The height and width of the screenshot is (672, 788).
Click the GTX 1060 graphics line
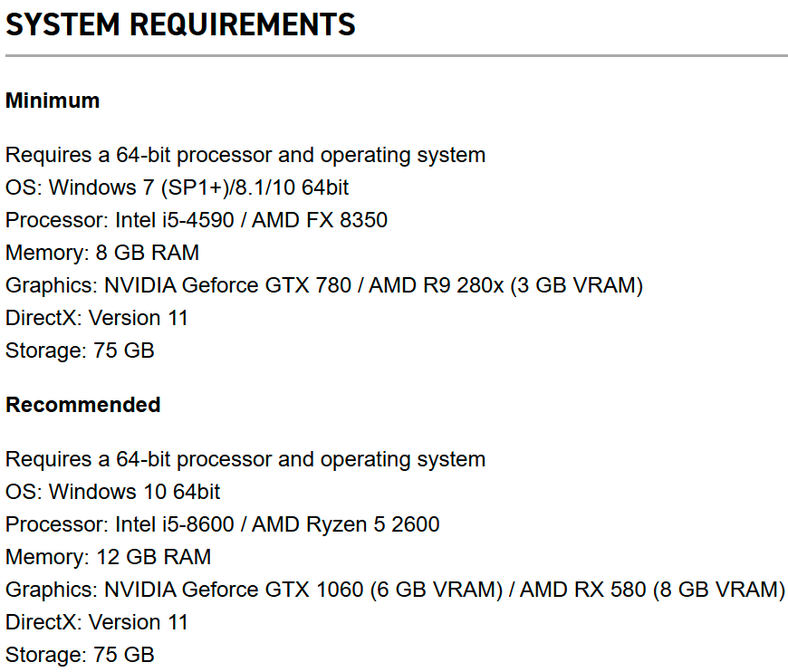(395, 590)
